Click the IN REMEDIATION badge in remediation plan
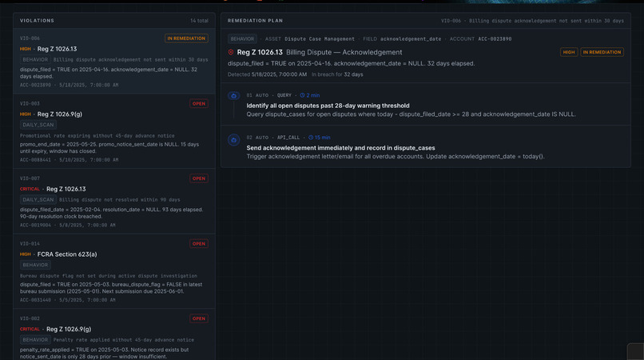This screenshot has width=644, height=360. pos(602,52)
